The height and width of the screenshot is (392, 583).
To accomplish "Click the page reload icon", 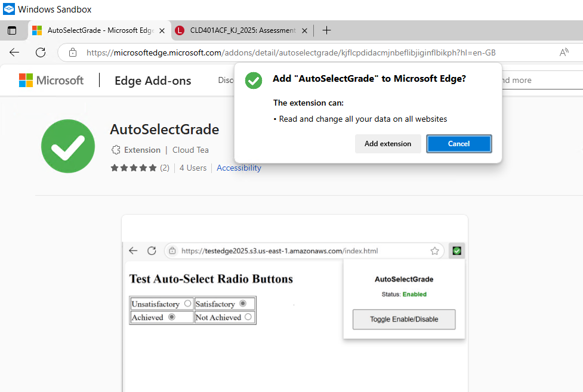I will pyautogui.click(x=40, y=53).
